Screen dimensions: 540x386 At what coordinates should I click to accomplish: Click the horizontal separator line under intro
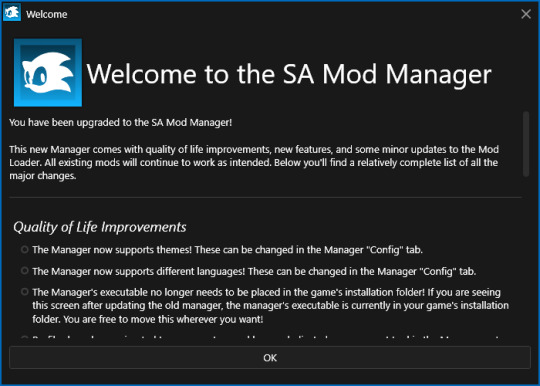(266, 198)
